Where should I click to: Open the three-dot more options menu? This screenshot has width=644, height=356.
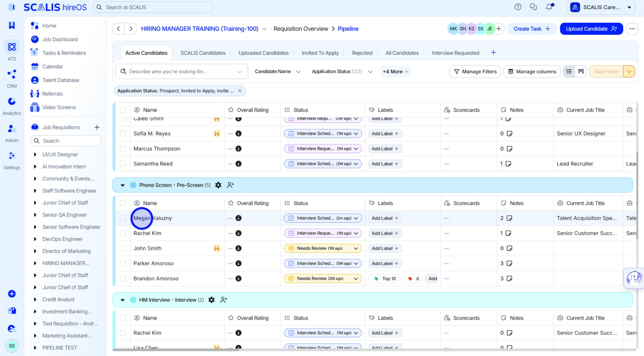(632, 29)
